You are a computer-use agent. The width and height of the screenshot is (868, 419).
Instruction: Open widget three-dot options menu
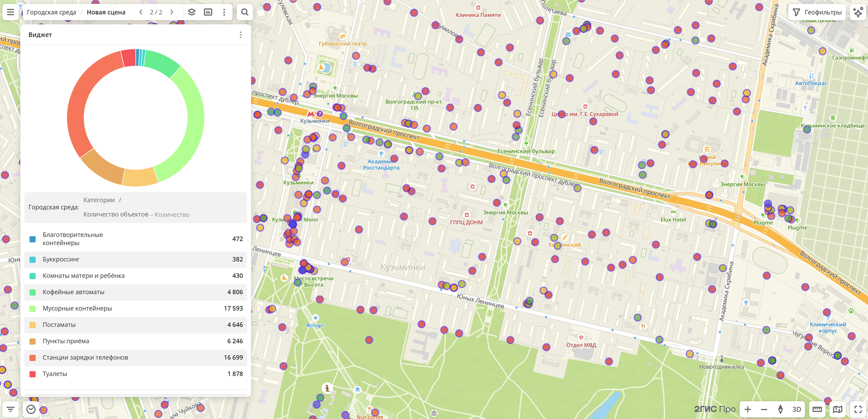(x=241, y=35)
